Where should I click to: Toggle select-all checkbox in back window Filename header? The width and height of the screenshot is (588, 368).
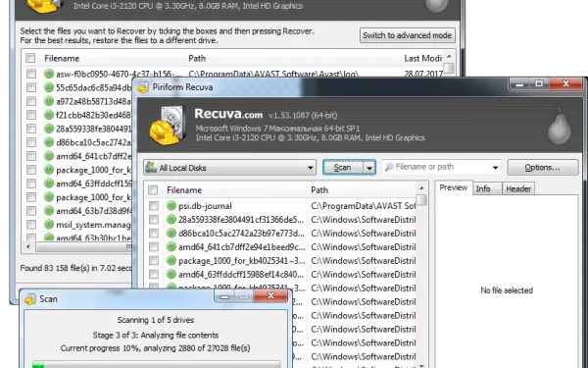pos(30,58)
